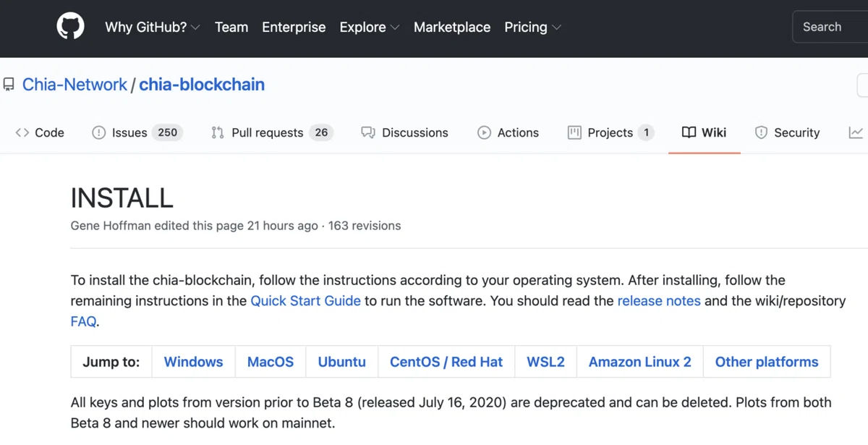
Task: Jump to the MacOS section
Action: [271, 362]
